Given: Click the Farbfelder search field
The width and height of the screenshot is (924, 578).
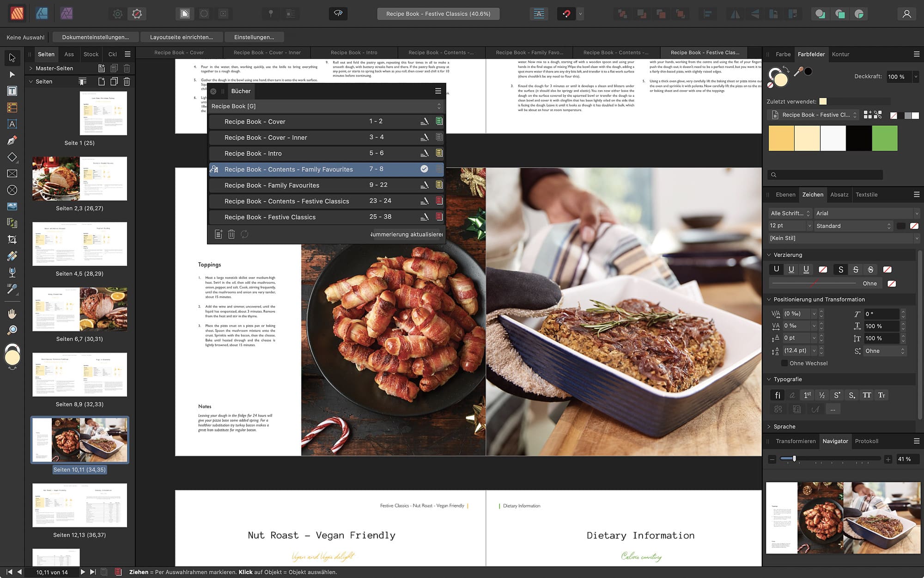Looking at the screenshot, I should [825, 175].
